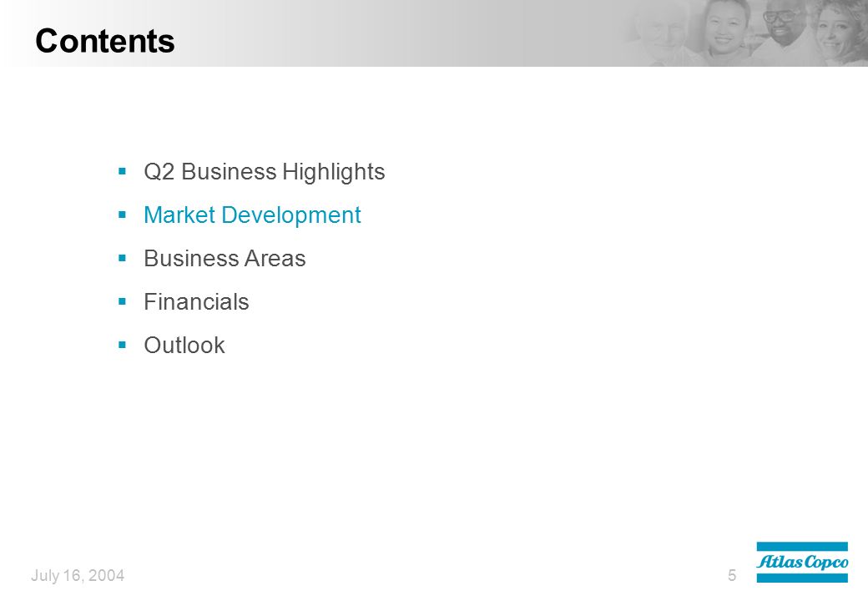
Task: Click the upper blue bar of logo
Action: 802,547
